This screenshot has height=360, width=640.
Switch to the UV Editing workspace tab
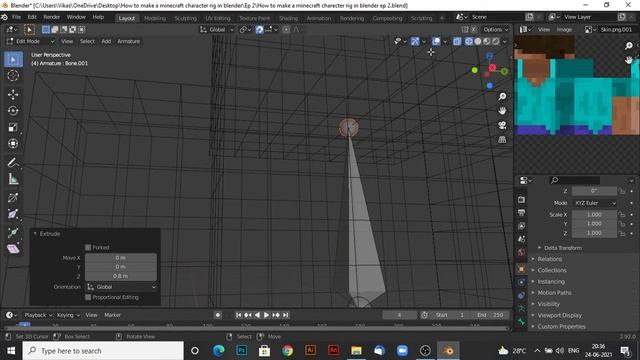point(218,18)
